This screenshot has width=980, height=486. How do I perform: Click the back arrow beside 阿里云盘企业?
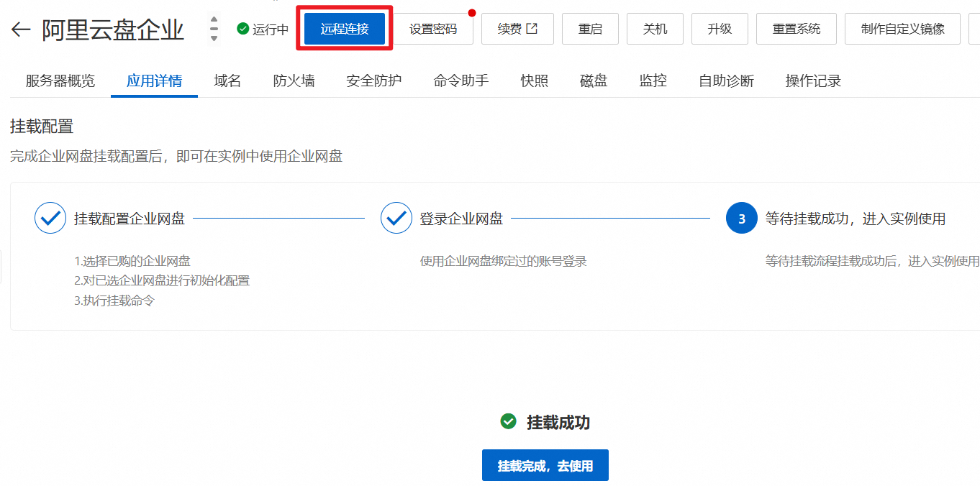pyautogui.click(x=21, y=29)
